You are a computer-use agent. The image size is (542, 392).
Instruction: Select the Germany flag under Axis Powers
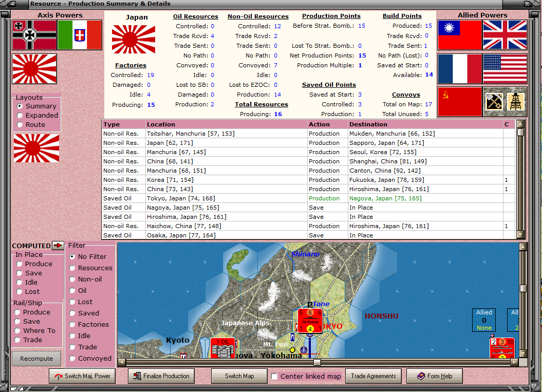click(x=34, y=35)
